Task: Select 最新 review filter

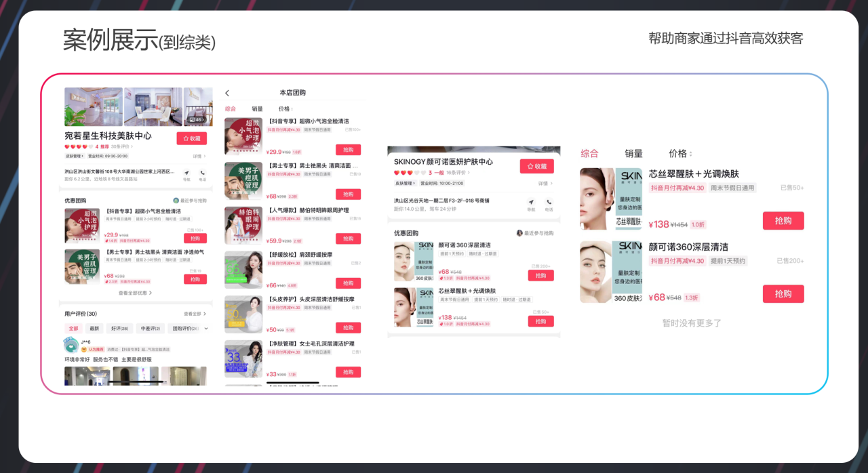Action: (94, 328)
